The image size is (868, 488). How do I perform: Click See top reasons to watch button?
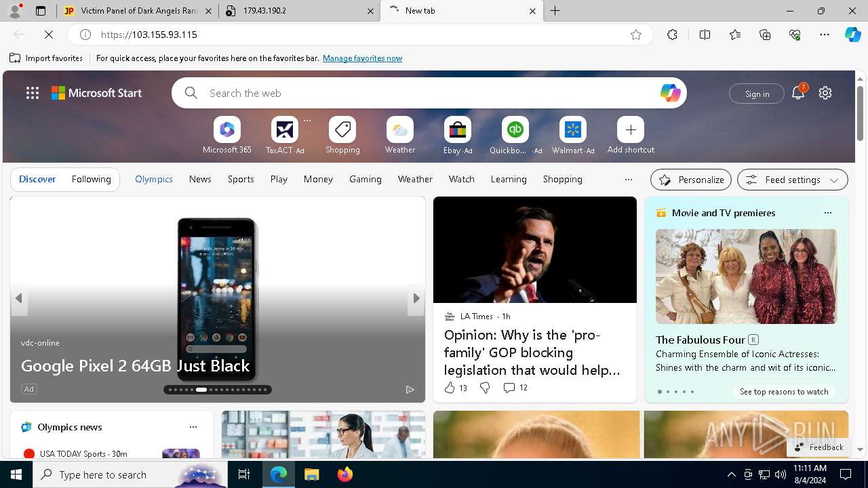pyautogui.click(x=784, y=392)
